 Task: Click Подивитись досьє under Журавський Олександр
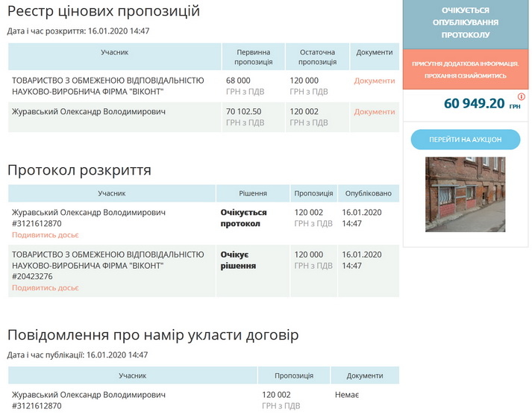(x=46, y=234)
